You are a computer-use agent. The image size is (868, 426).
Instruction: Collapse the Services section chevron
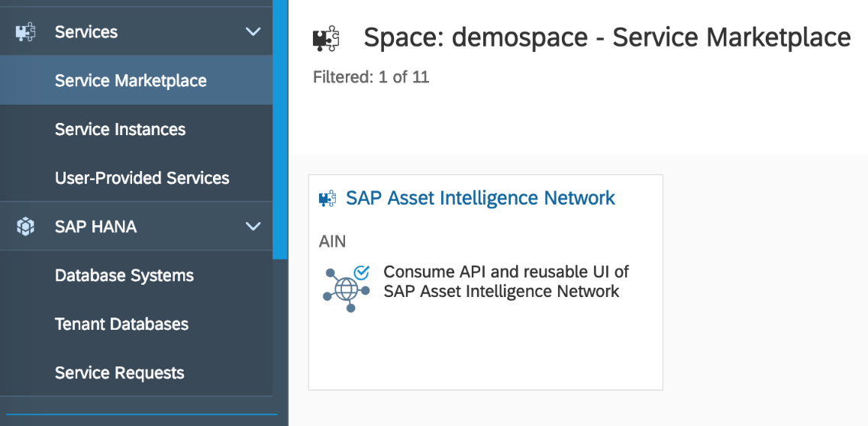[x=252, y=32]
